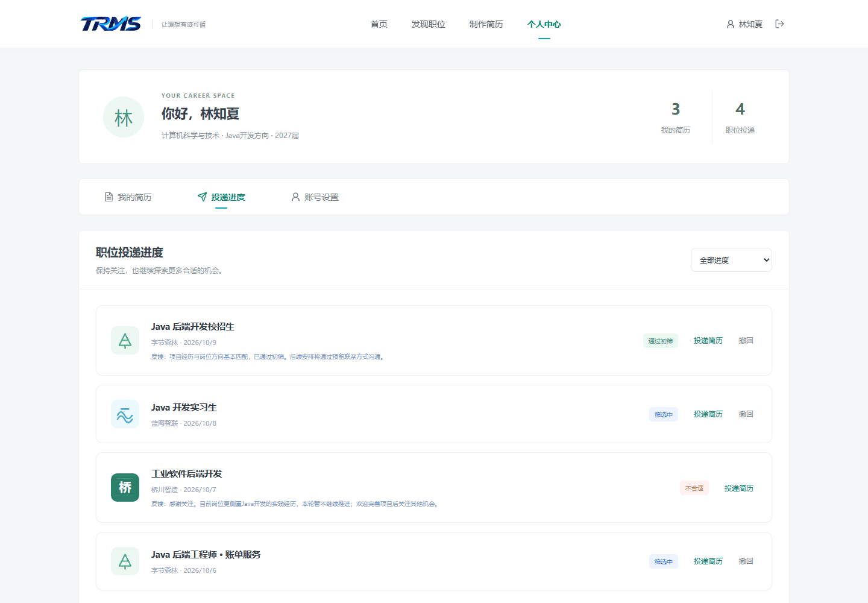Image resolution: width=868 pixels, height=603 pixels.
Task: Click the 桥川智造 · 2026/10/7 line
Action: (184, 490)
